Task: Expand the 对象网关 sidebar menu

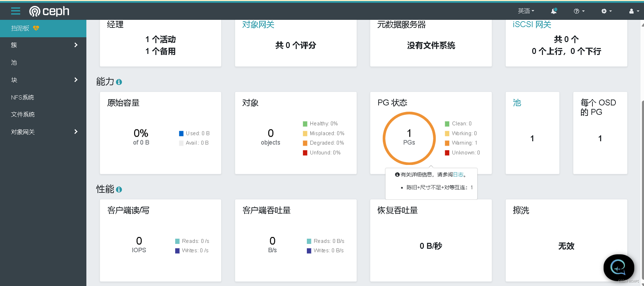Action: point(43,132)
